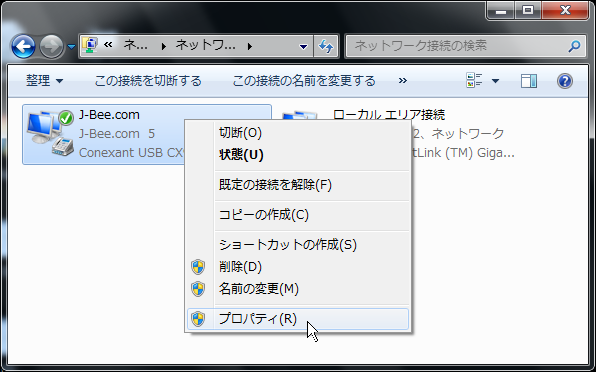Click the J-Bee.com 5 status line
This screenshot has width=596, height=372.
click(x=117, y=134)
